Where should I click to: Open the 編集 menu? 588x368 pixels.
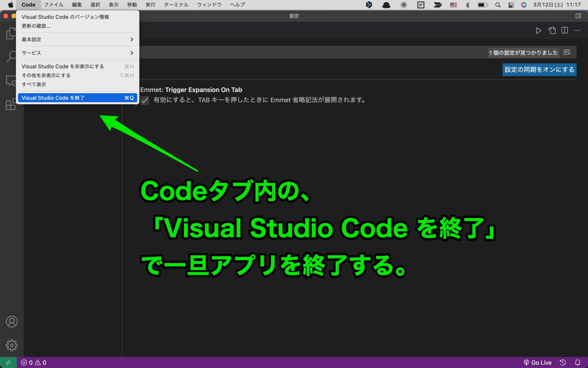(77, 5)
